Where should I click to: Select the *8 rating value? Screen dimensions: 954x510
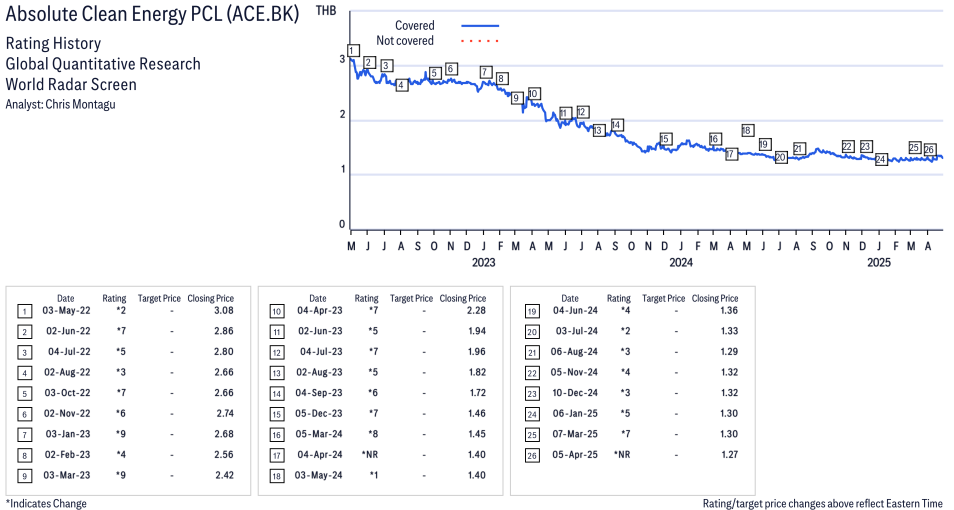coord(372,435)
